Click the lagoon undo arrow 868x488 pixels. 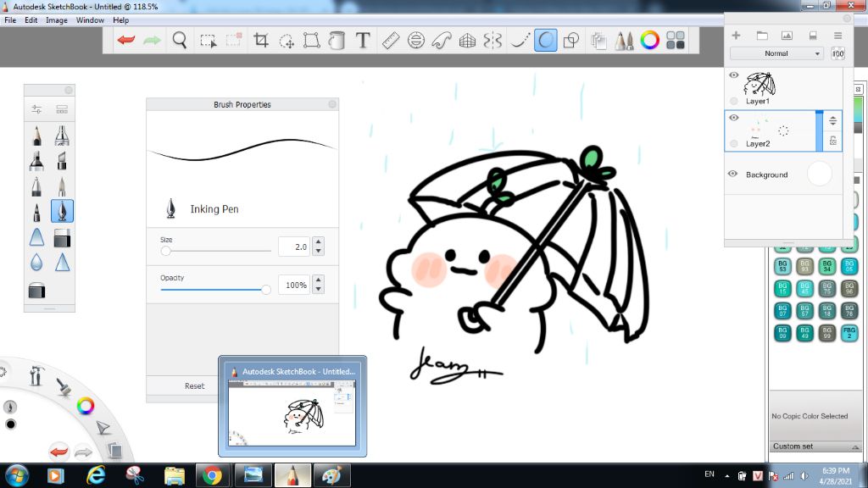click(x=58, y=452)
